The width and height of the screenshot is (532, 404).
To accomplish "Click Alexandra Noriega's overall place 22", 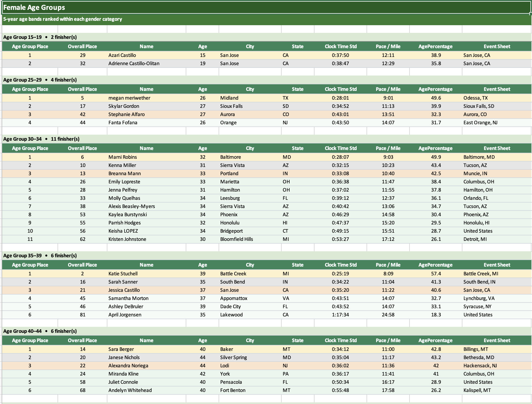I will (x=82, y=366).
